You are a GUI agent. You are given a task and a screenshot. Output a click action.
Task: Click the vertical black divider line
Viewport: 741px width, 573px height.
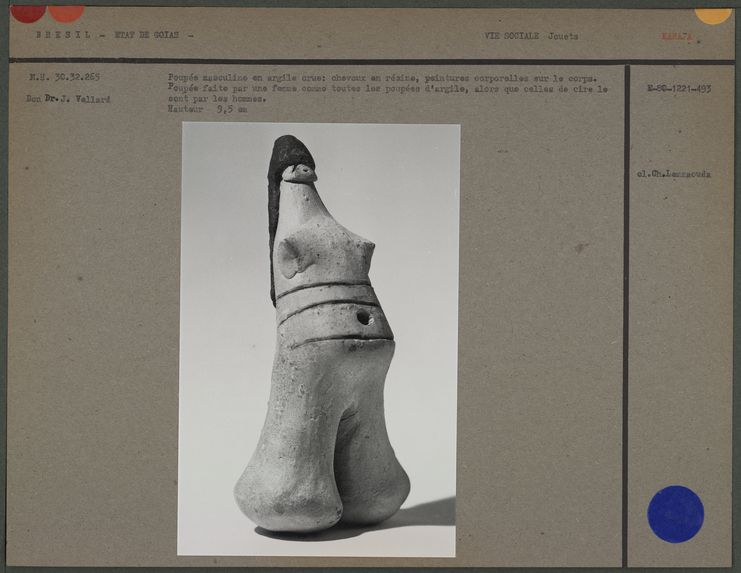626,300
